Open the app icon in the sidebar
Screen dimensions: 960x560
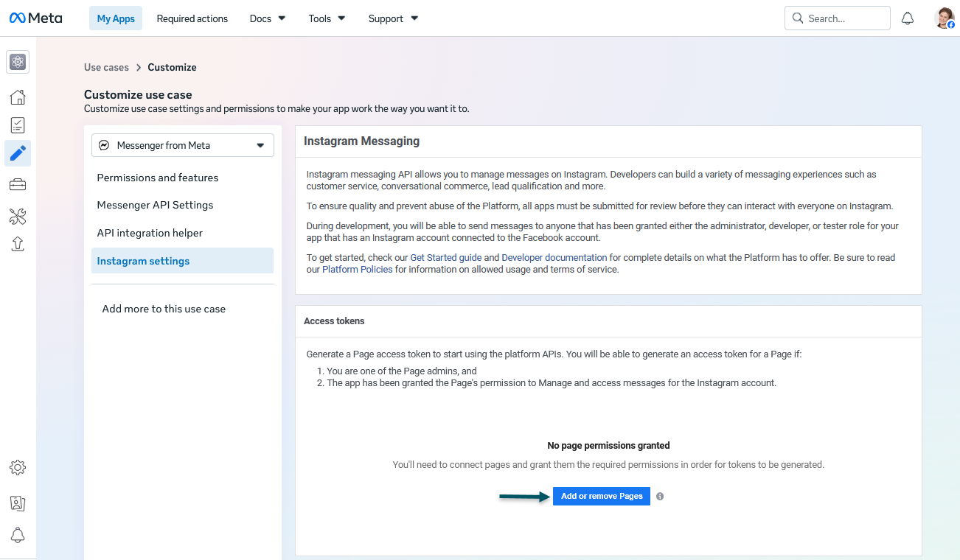[18, 63]
